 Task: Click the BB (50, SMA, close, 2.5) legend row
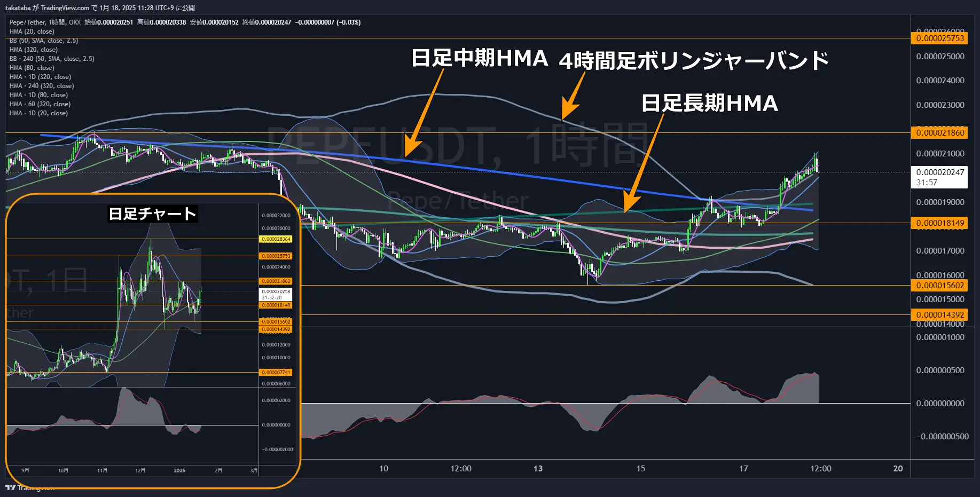(43, 41)
